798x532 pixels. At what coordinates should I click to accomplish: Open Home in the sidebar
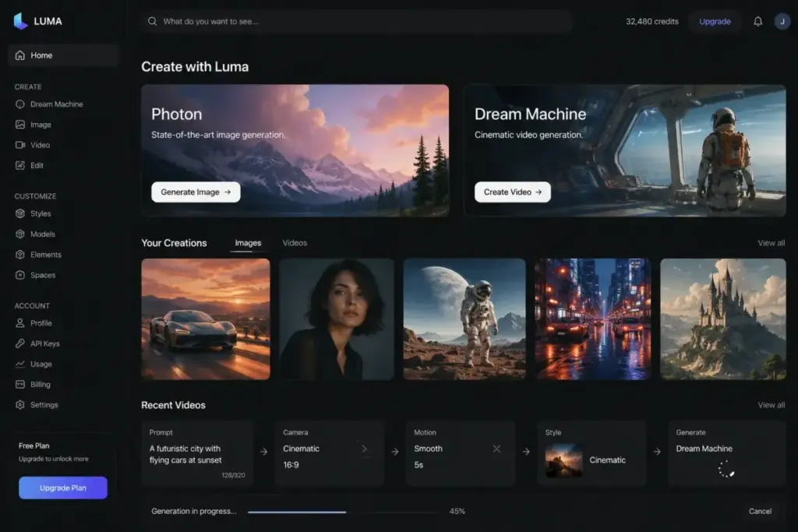[x=63, y=55]
